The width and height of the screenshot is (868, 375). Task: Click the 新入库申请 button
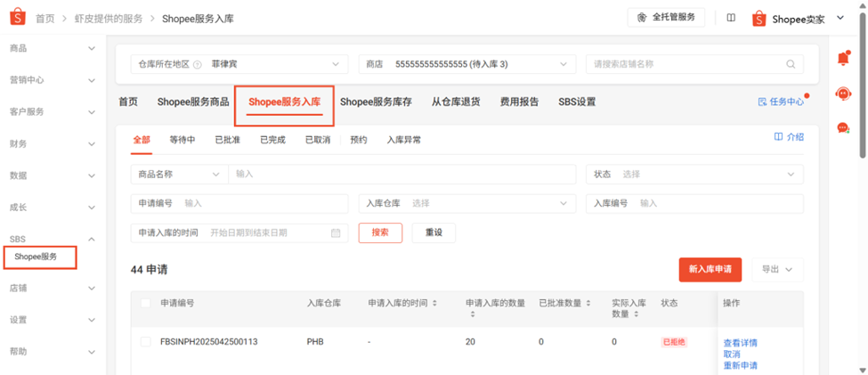[710, 269]
